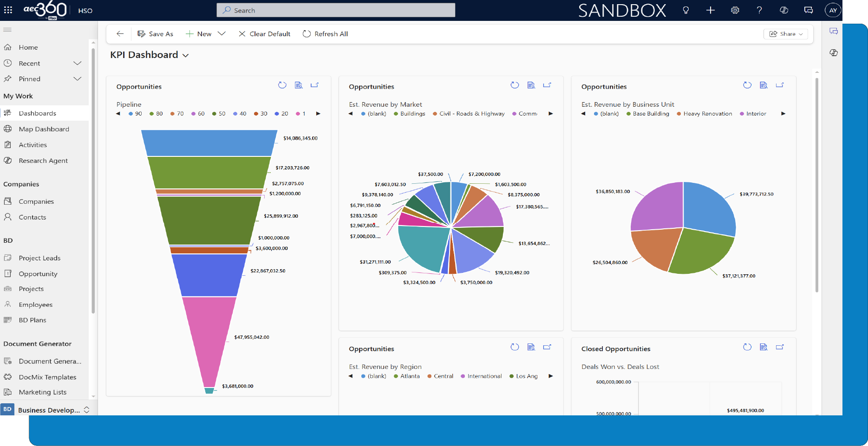Expand the Est. Revenue by Business Unit chart
The width and height of the screenshot is (868, 446).
pos(780,85)
